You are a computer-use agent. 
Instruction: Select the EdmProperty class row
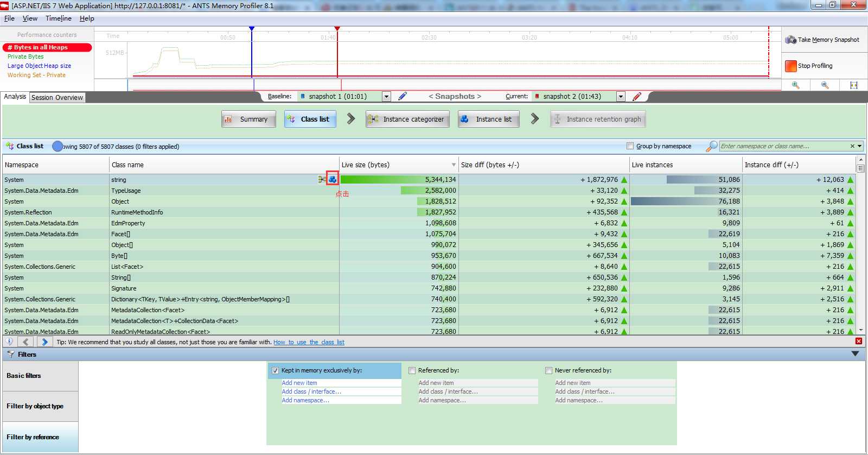pos(429,223)
